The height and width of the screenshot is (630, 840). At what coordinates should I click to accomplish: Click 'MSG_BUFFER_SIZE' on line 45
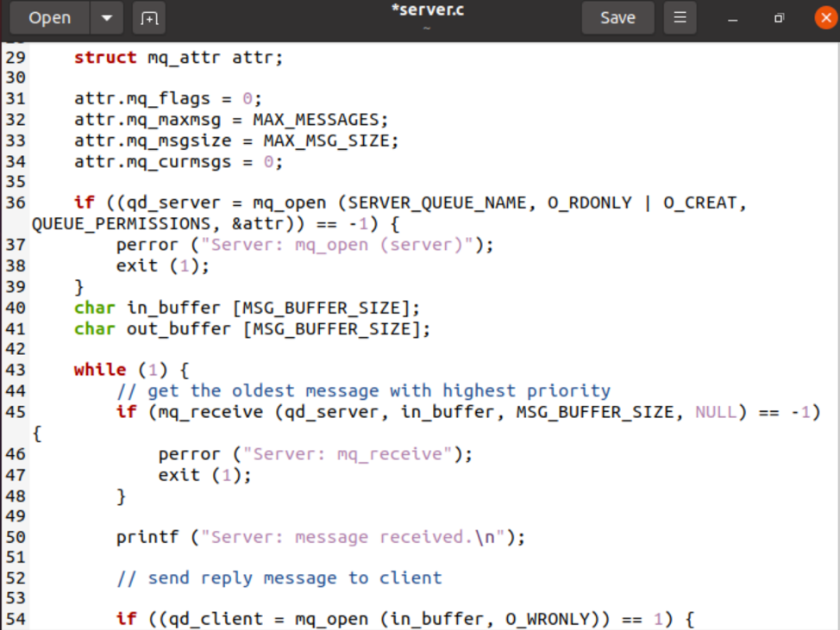pos(595,412)
